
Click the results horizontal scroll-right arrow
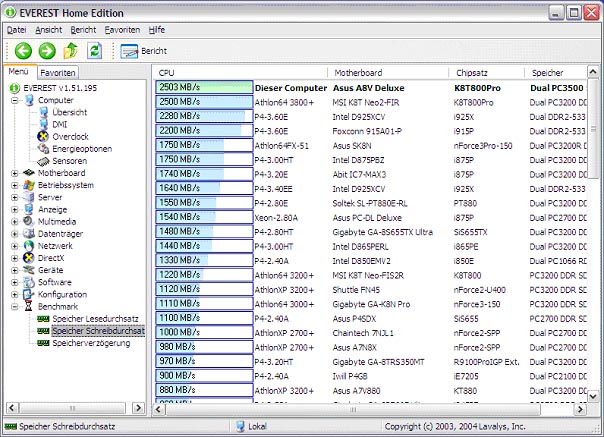[x=580, y=409]
